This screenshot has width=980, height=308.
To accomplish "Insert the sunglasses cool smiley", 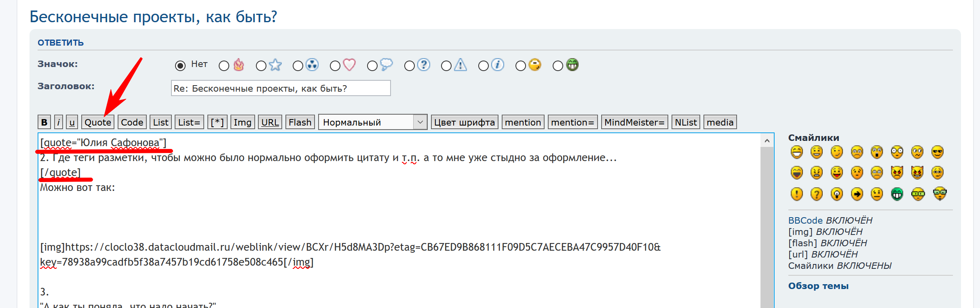I will 937,152.
